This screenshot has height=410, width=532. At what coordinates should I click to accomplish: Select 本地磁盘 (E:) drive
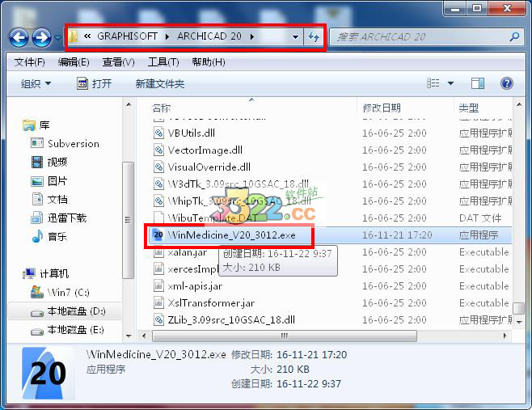pyautogui.click(x=67, y=330)
